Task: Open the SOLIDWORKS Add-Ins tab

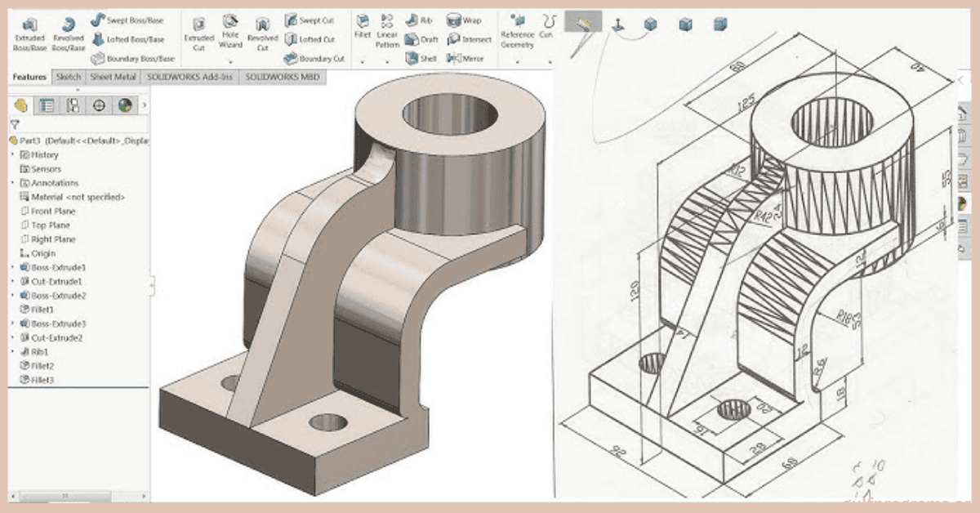Action: [189, 76]
